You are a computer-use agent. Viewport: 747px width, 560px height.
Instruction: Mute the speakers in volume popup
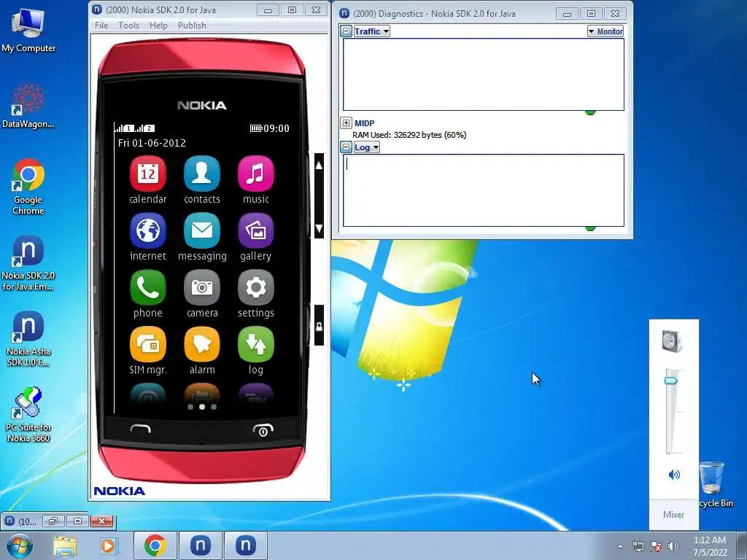click(x=674, y=474)
